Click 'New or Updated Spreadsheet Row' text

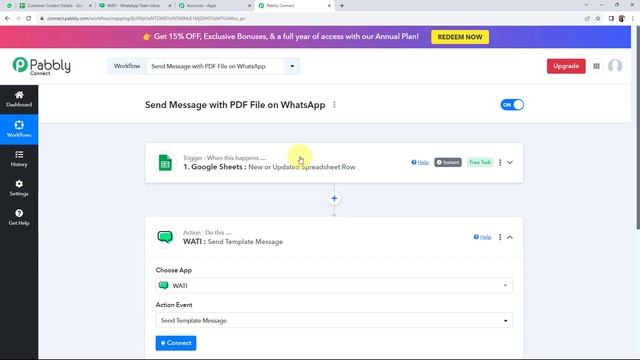tap(302, 167)
